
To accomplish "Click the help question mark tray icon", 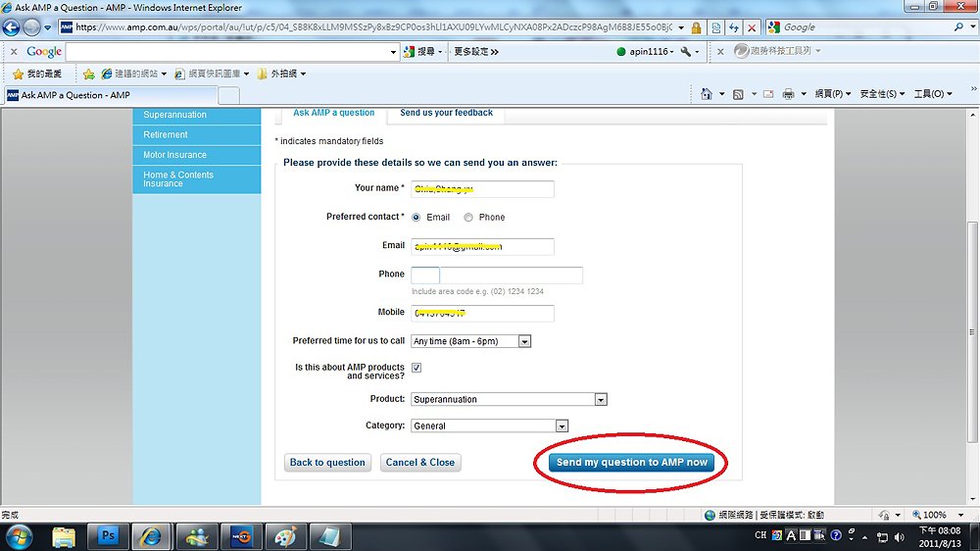I will tap(836, 535).
